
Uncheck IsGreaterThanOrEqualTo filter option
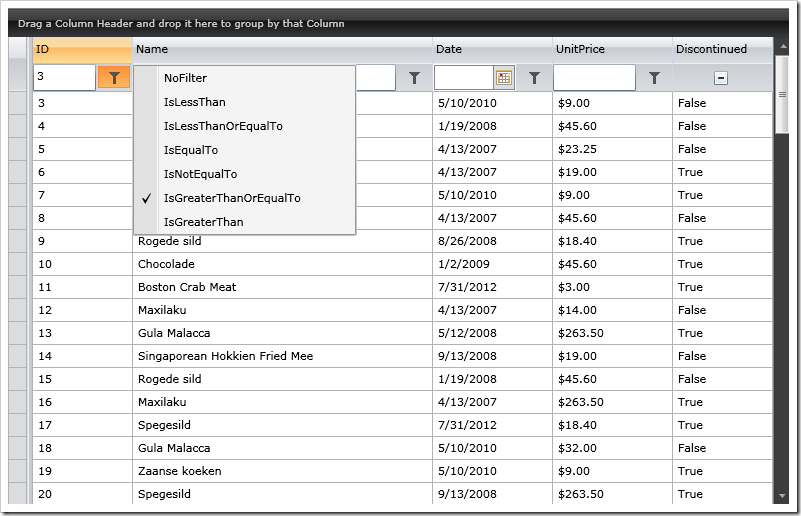click(x=232, y=198)
